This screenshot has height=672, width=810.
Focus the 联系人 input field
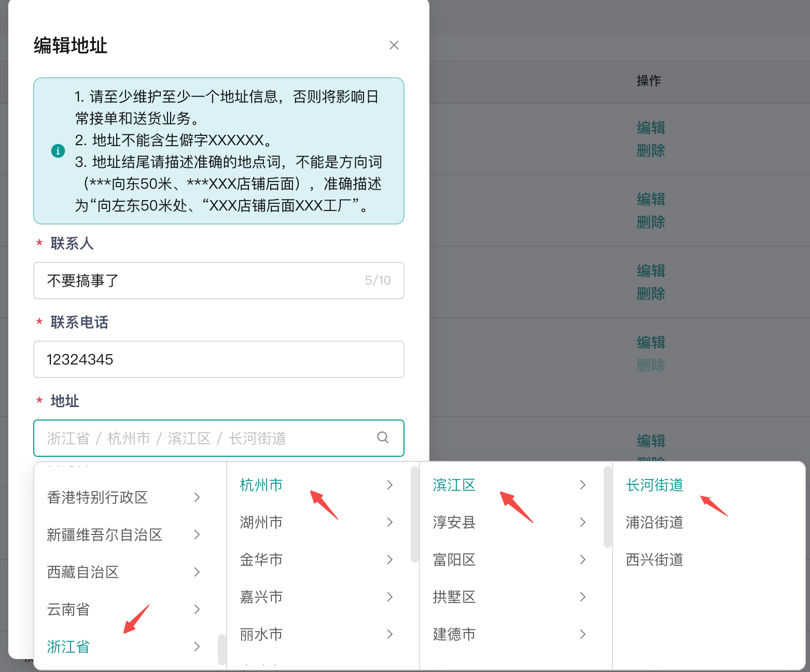tap(219, 281)
